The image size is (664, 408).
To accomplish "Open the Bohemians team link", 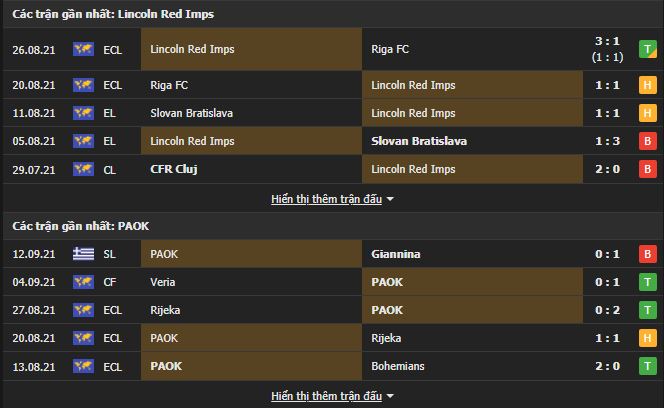I will coord(398,366).
